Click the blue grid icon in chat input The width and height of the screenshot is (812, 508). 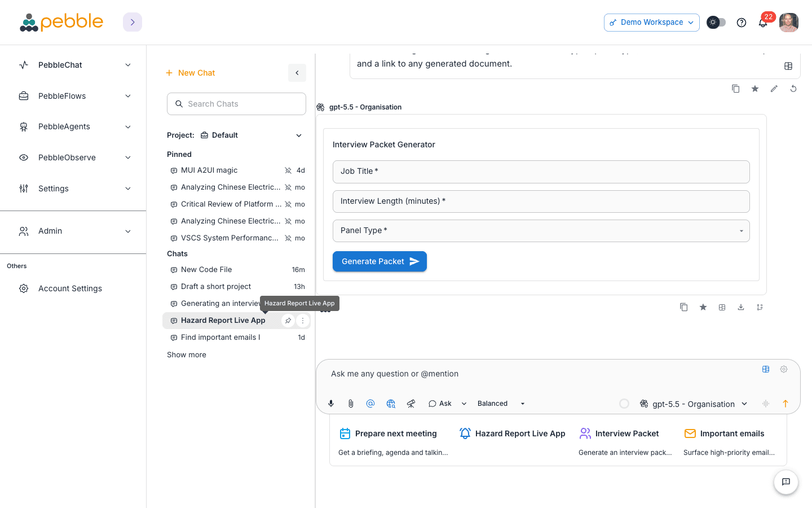766,369
